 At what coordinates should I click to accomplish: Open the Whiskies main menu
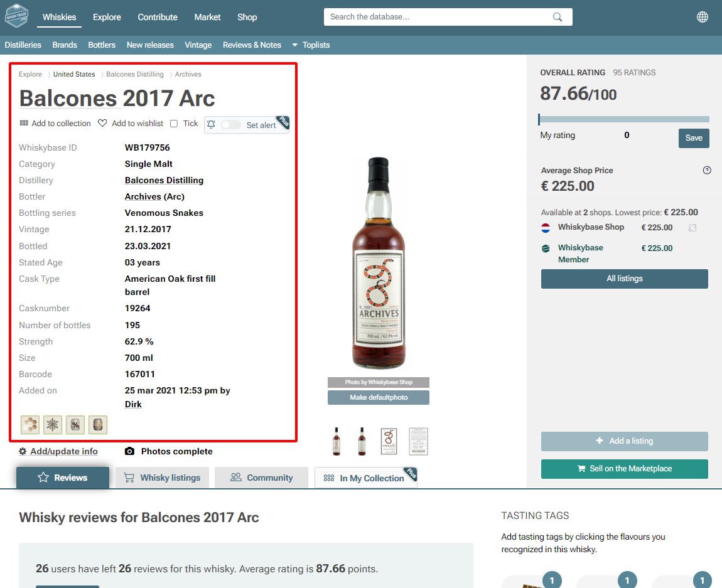60,17
